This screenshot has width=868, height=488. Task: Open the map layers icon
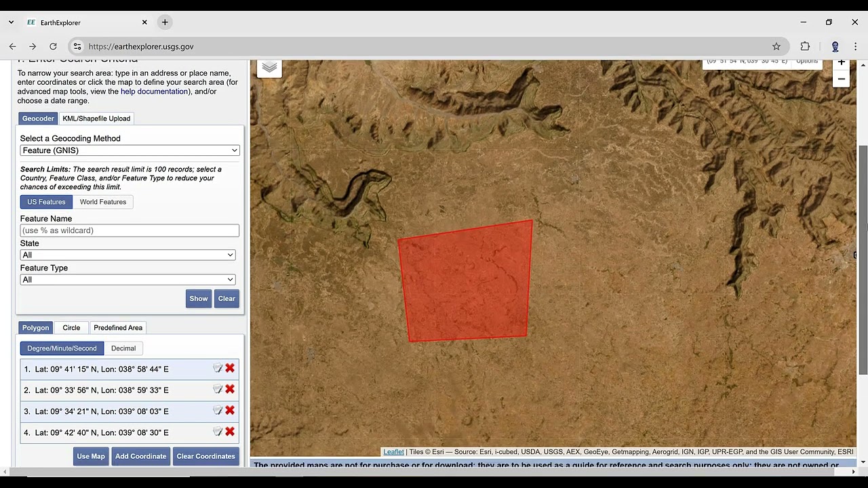pyautogui.click(x=269, y=68)
